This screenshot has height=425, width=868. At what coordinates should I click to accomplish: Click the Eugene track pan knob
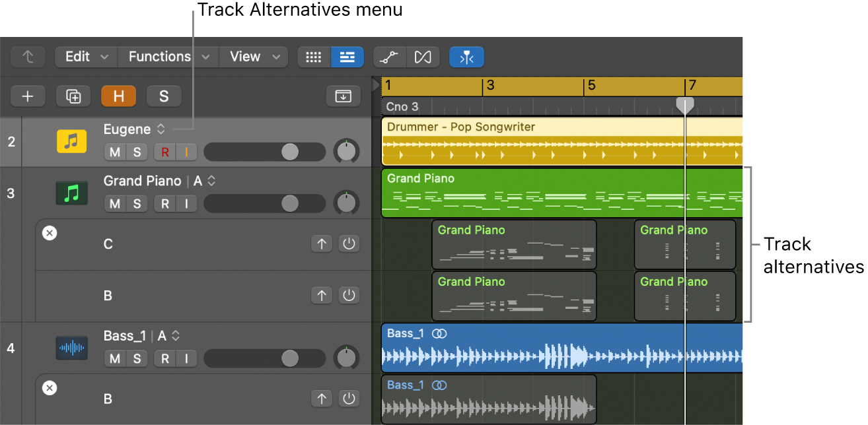[x=346, y=152]
